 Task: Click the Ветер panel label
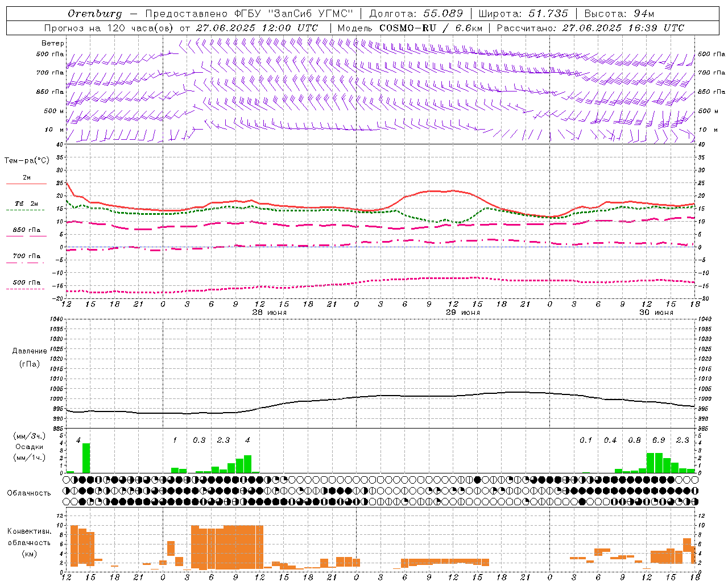click(x=53, y=43)
